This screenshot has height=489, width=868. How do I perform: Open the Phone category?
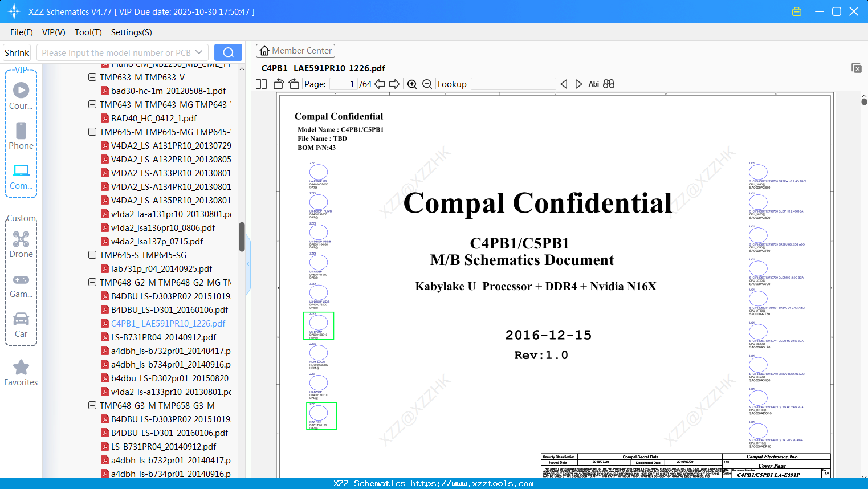pyautogui.click(x=21, y=136)
